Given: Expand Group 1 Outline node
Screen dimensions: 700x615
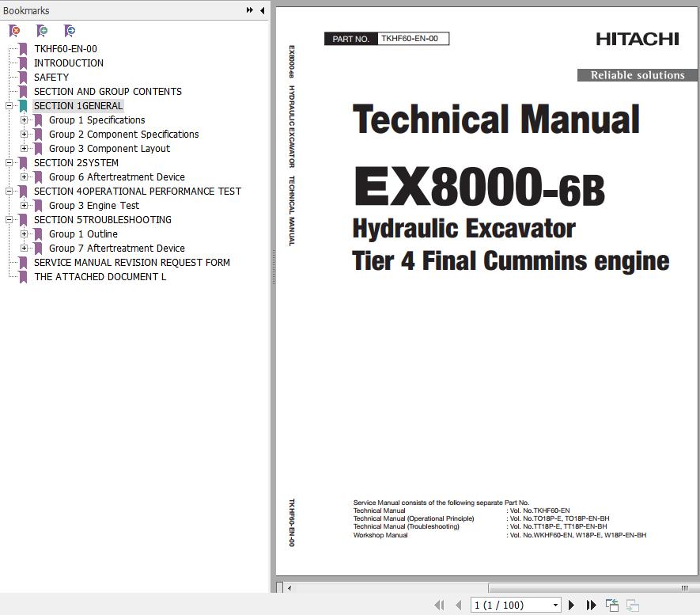Looking at the screenshot, I should [x=24, y=234].
